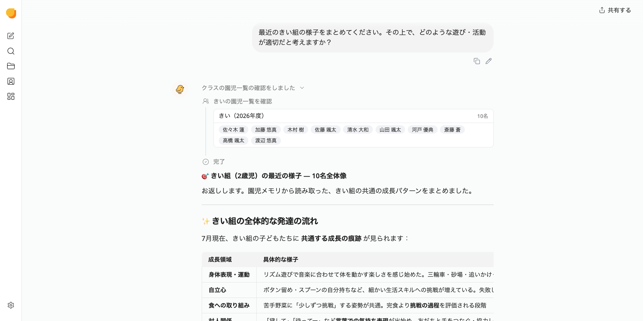The image size is (644, 321).
Task: Select child chip 渡辺 悠真
Action: (x=266, y=140)
